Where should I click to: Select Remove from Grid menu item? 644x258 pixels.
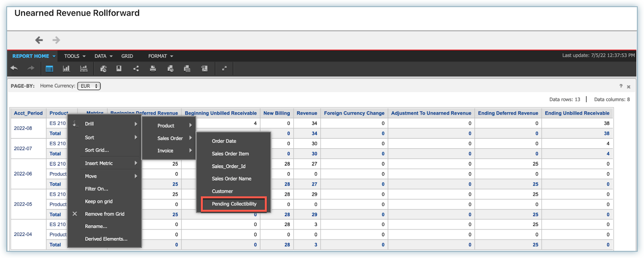tap(105, 214)
